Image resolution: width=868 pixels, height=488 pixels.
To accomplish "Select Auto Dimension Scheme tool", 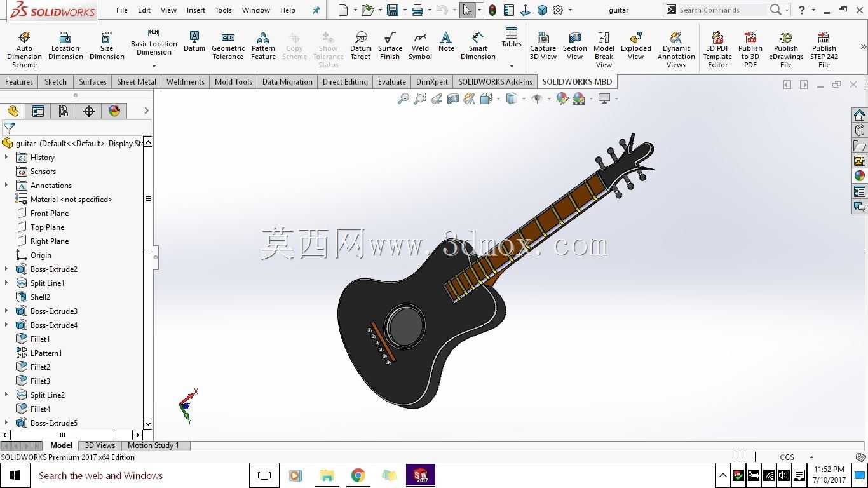I will point(24,50).
